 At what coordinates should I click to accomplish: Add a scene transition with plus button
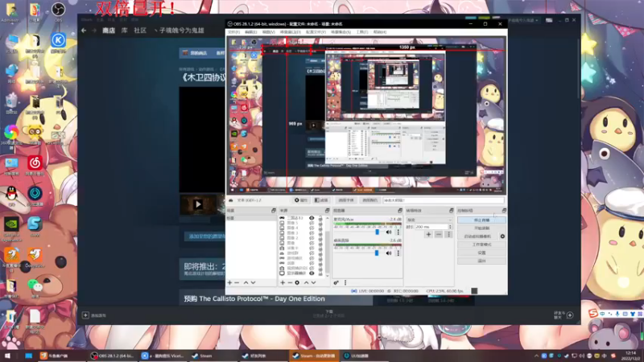[428, 234]
